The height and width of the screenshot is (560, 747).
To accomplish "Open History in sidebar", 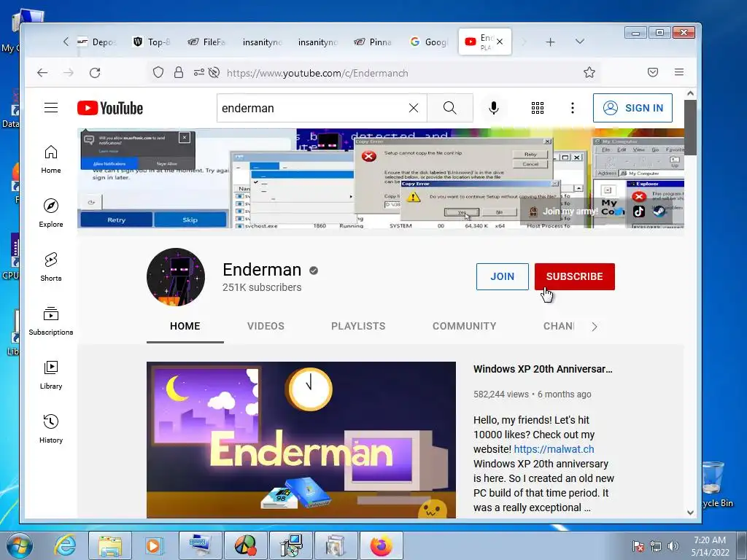I will click(51, 429).
